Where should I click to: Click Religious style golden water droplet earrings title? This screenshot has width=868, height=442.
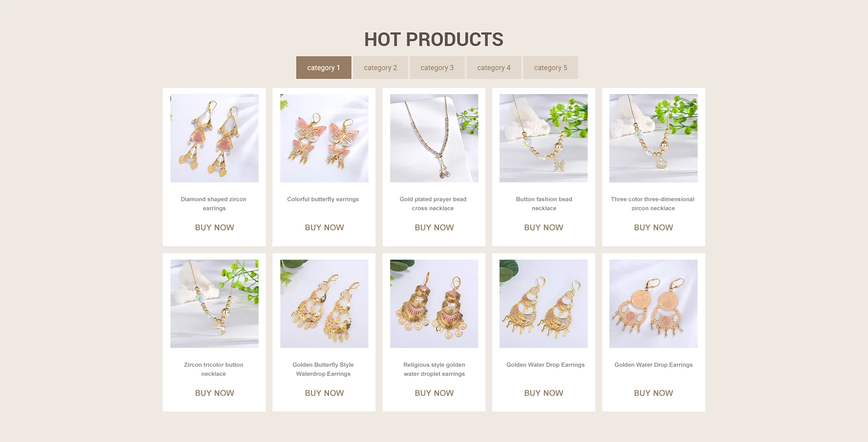tap(434, 369)
